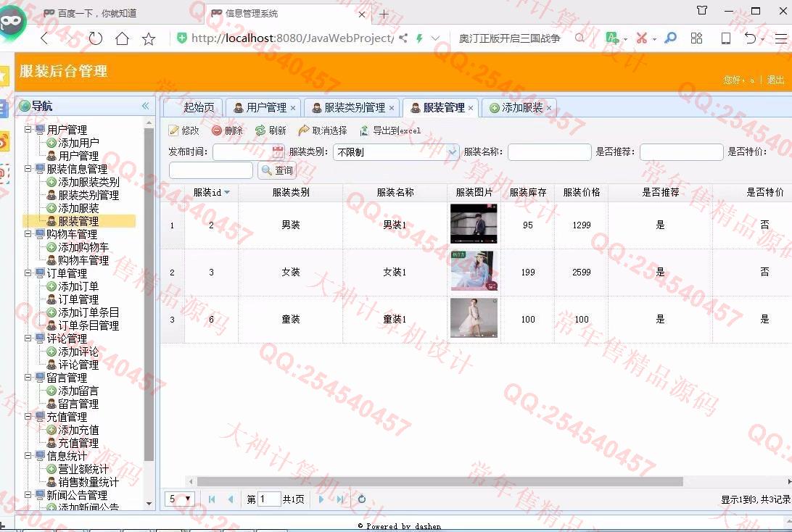Click the 发布时间 date input field
792x532 pixels.
pos(242,152)
